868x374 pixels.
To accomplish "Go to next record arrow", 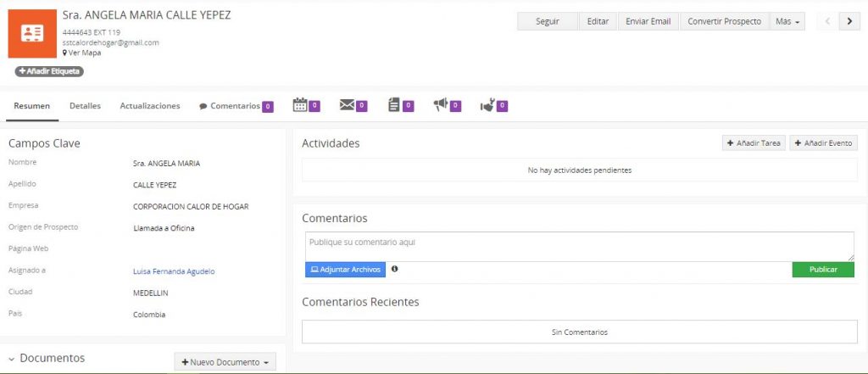I will (849, 22).
